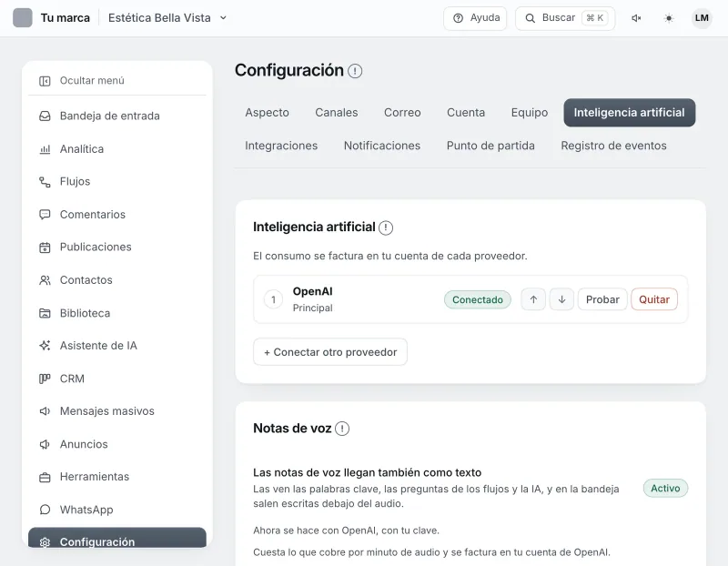The width and height of the screenshot is (728, 566).
Task: Open Herramientas in the sidebar
Action: pyautogui.click(x=117, y=478)
